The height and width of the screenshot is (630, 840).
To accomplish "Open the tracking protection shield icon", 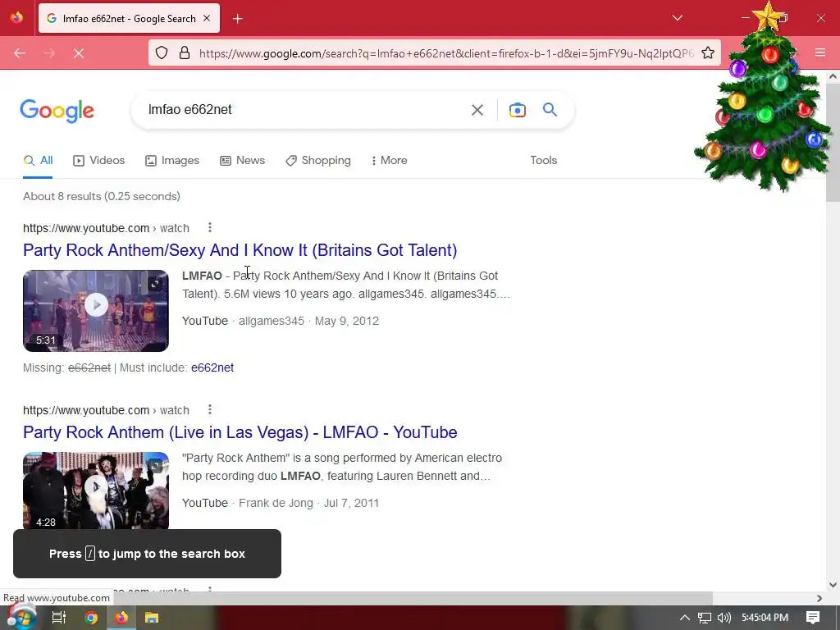I will pyautogui.click(x=162, y=53).
